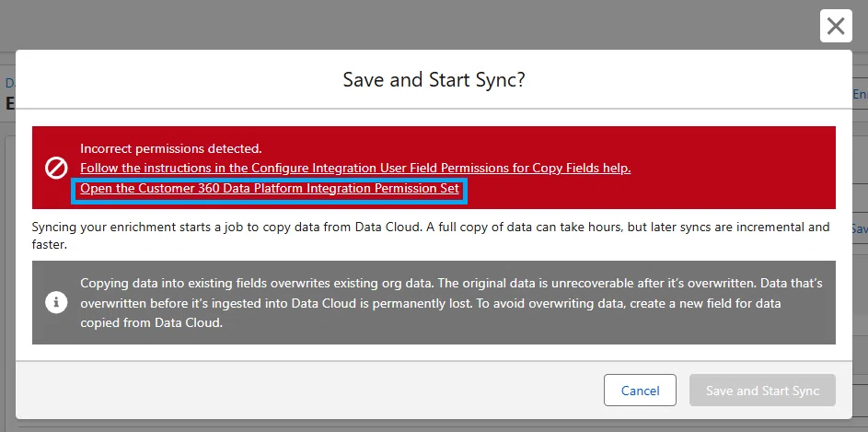Click the dialog footer area left of Cancel
This screenshot has width=868, height=432.
coord(305,391)
